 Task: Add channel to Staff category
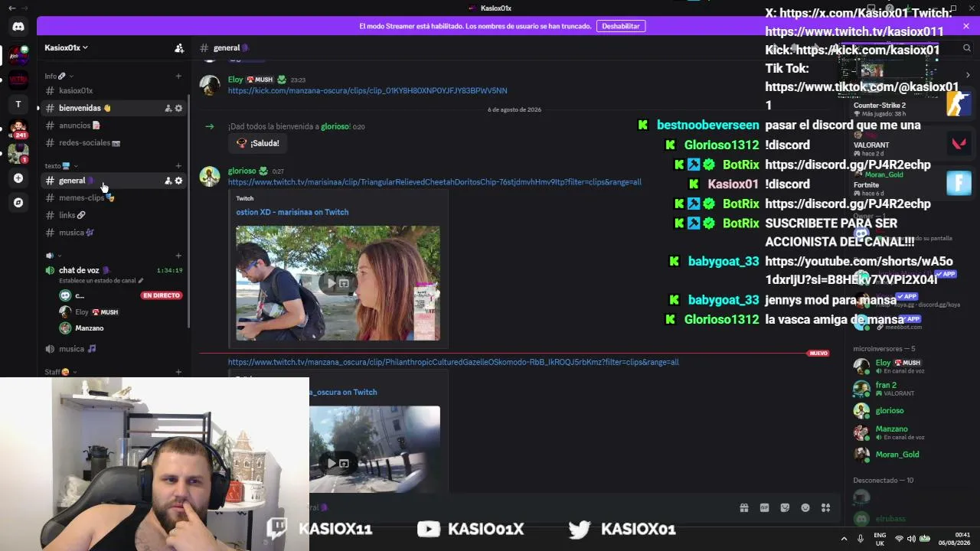tap(178, 372)
